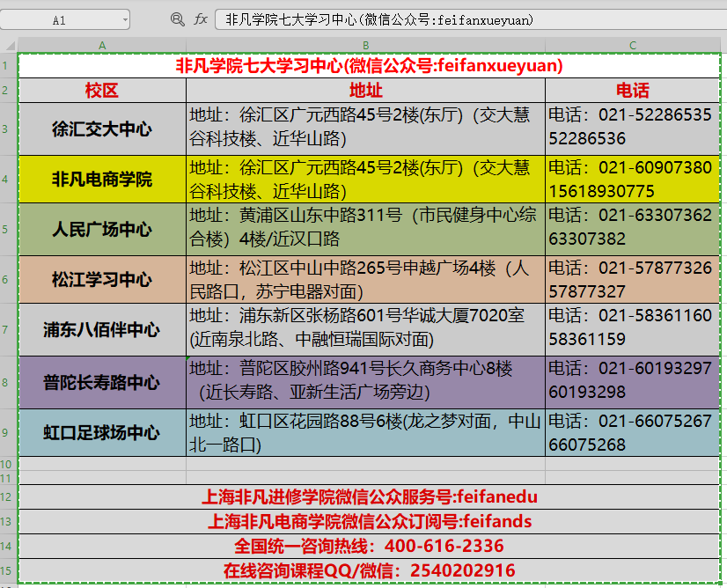This screenshot has width=727, height=588.
Task: Click cell 人民广场中心
Action: point(102,229)
